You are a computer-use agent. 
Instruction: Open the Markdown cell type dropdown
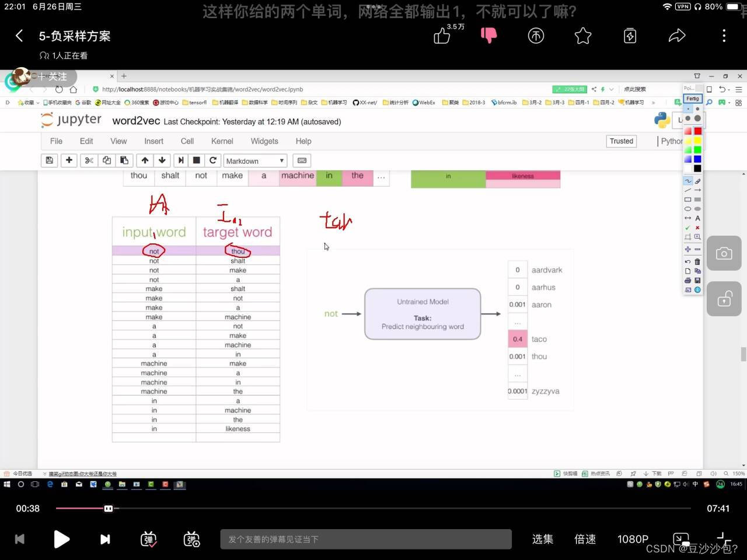[254, 160]
